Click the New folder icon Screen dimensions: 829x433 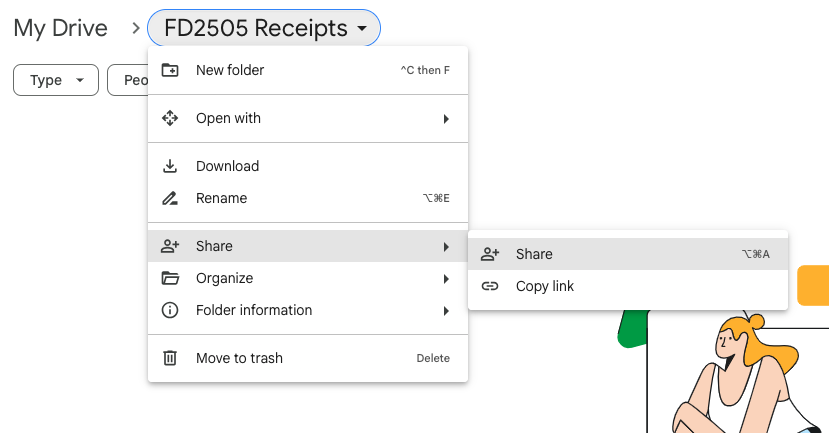pyautogui.click(x=170, y=70)
